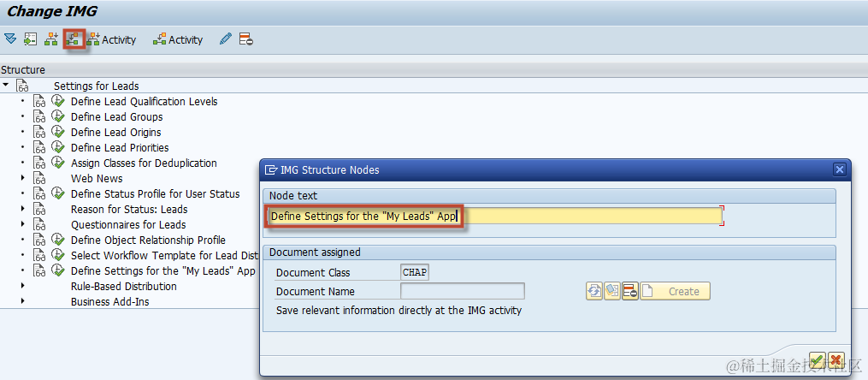Collapse the Settings for Leads root node
868x380 pixels.
[x=5, y=86]
